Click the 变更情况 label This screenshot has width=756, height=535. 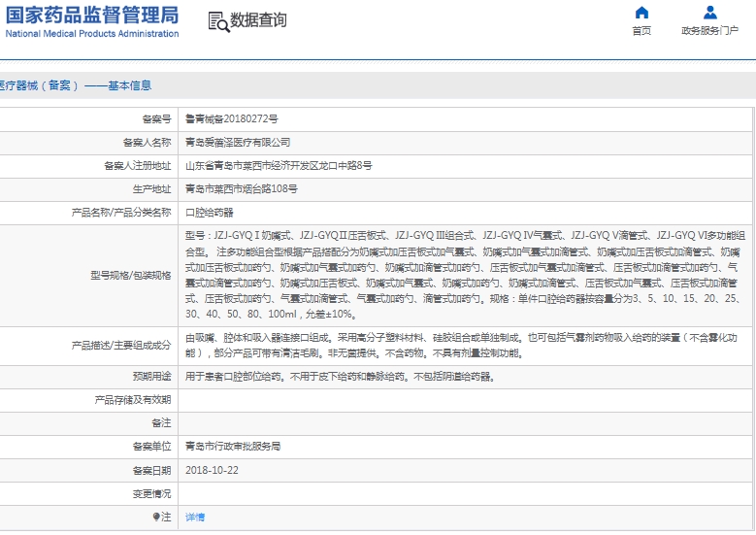pyautogui.click(x=151, y=494)
